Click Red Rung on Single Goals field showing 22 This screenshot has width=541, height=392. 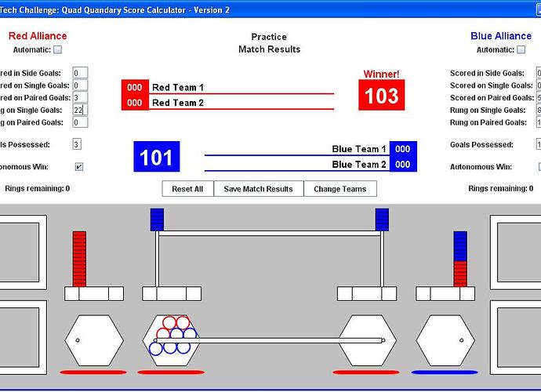[80, 110]
